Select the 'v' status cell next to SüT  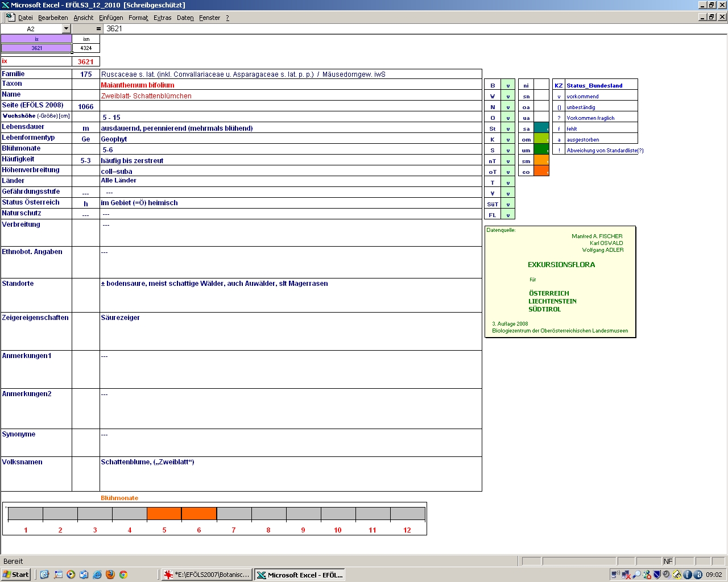pyautogui.click(x=508, y=204)
